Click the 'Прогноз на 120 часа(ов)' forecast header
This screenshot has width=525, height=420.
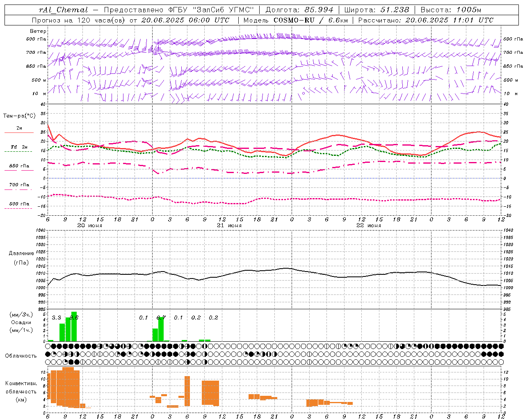(79, 20)
